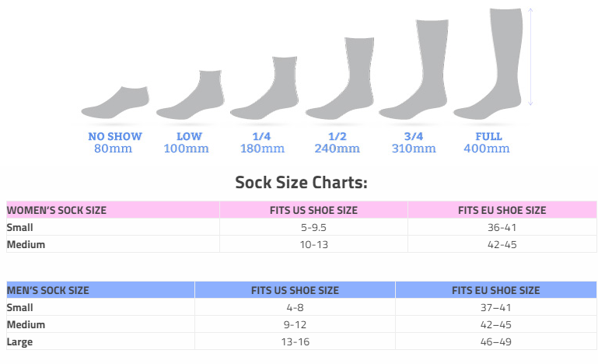Select the women's Medium 10-13 cell

pyautogui.click(x=313, y=244)
